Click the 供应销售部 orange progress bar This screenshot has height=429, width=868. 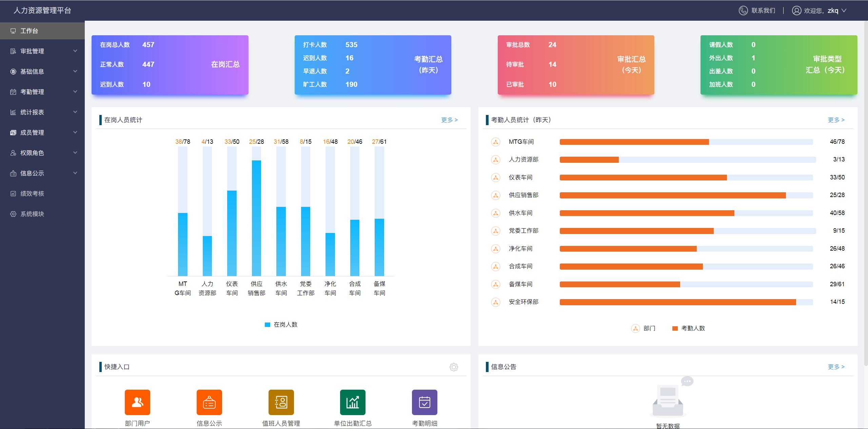[x=672, y=195]
